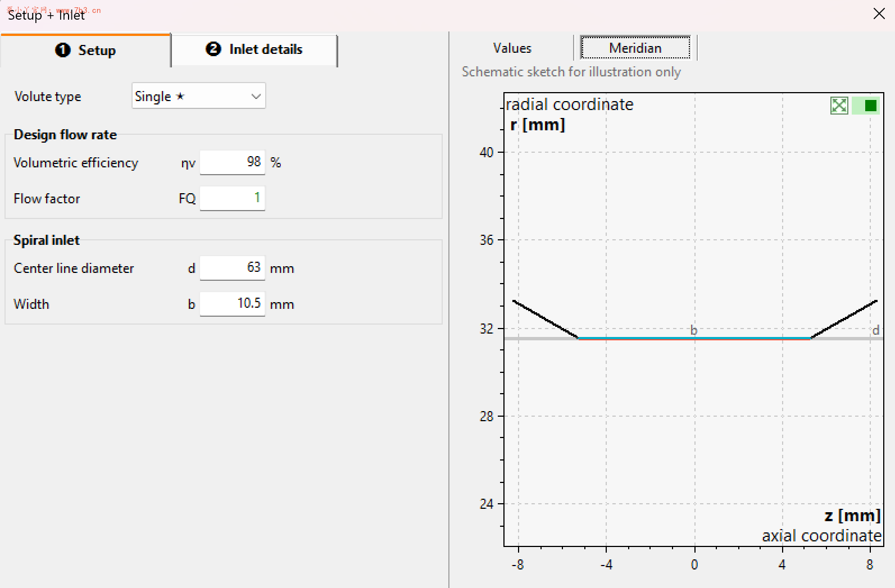895x588 pixels.
Task: Close the Setup + Inlet dialog
Action: point(879,13)
